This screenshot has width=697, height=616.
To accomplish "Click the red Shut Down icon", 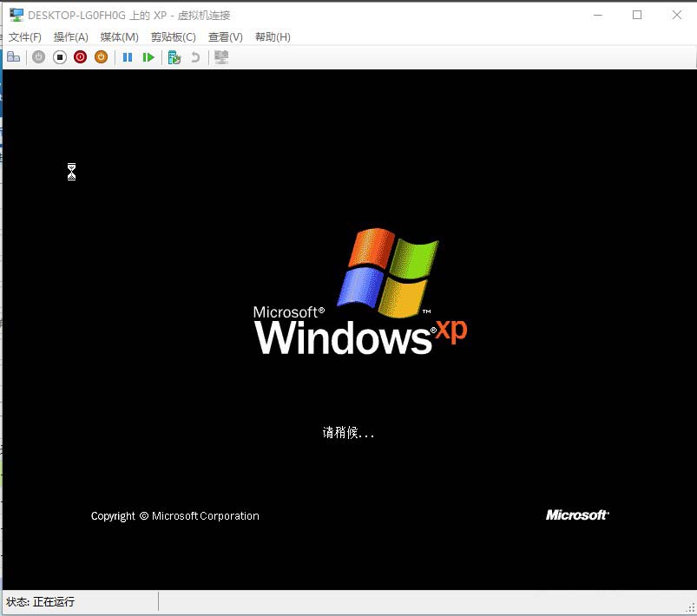I will point(81,57).
